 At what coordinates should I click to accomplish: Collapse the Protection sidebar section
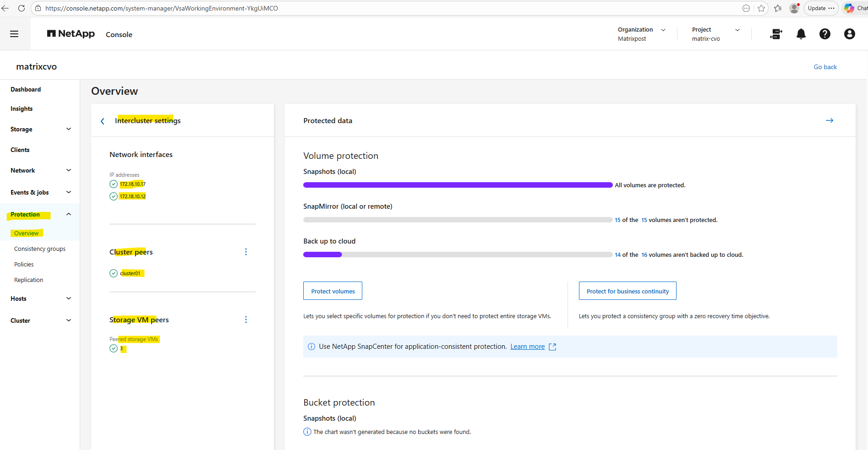coord(69,214)
